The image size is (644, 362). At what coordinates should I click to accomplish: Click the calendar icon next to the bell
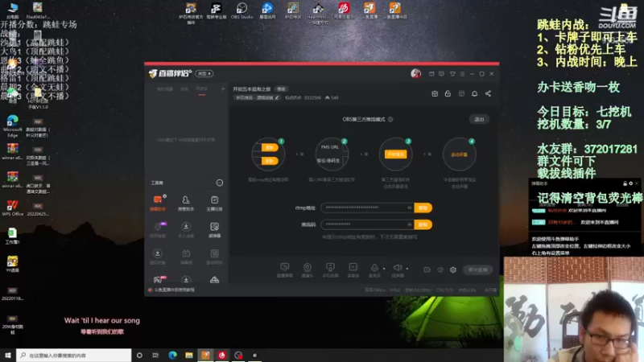point(461,93)
